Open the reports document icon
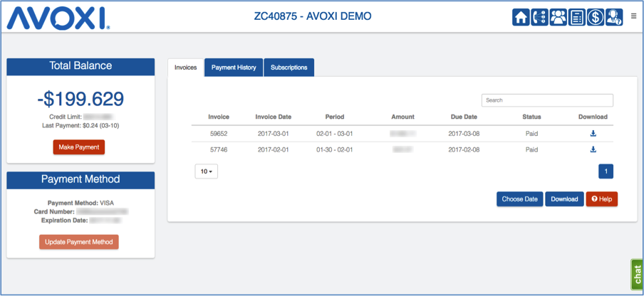Viewport: 644px width, 296px height. (x=577, y=18)
